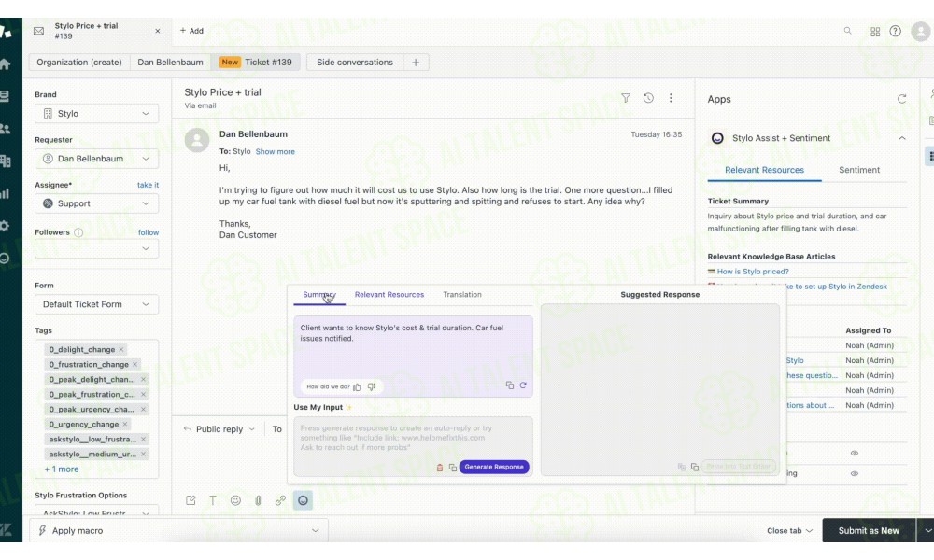This screenshot has height=560, width=934.
Task: Open Side conversations tab
Action: (355, 63)
